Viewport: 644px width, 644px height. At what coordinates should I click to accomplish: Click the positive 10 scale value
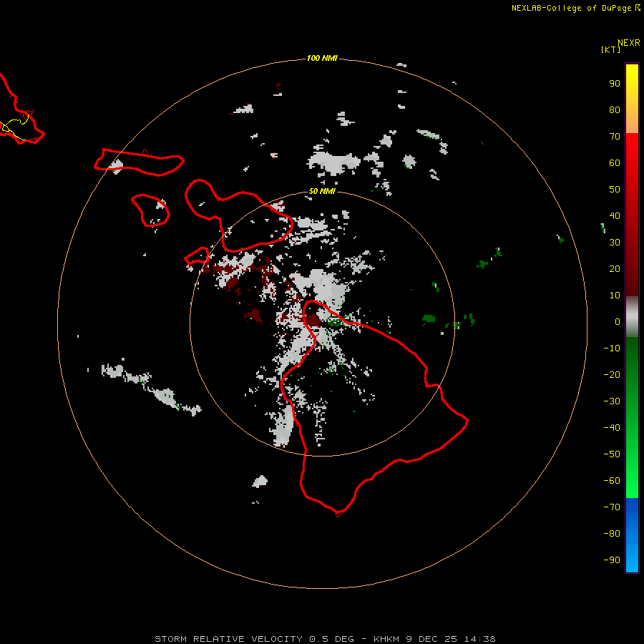tap(615, 296)
